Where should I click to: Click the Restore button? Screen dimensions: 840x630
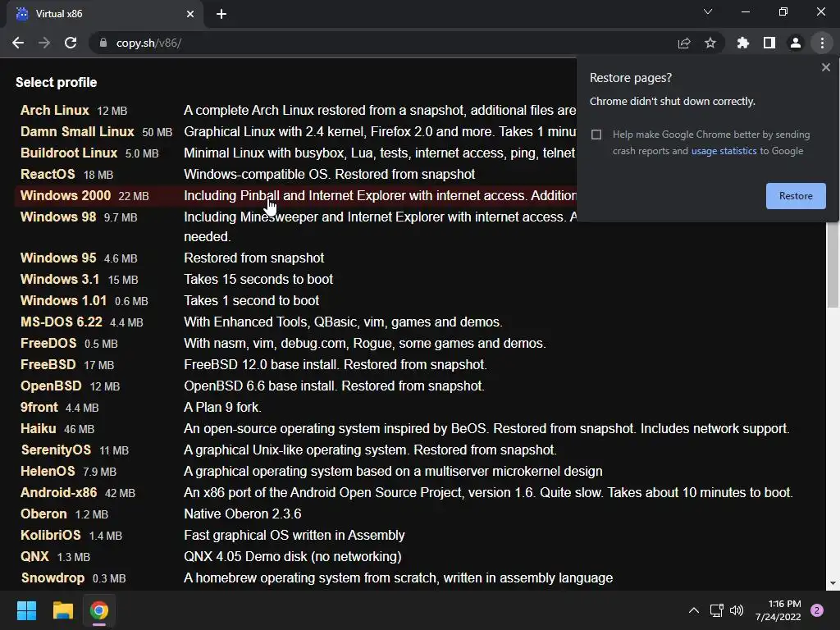796,196
